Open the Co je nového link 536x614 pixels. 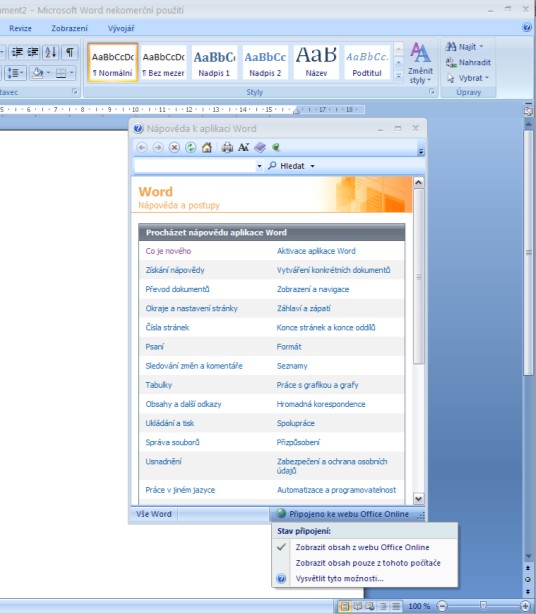[168, 251]
